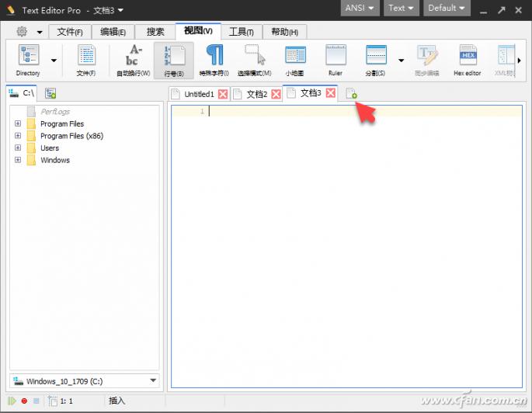Click the macro play button in status bar

click(12, 401)
